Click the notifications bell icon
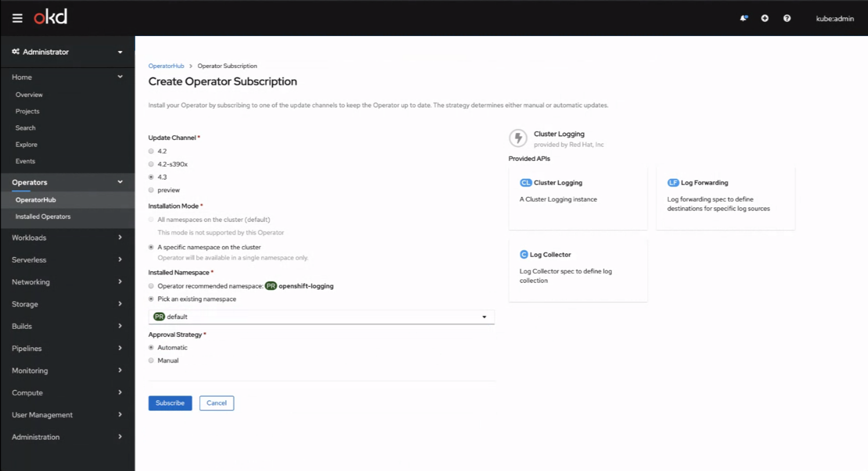868x471 pixels. 743,19
